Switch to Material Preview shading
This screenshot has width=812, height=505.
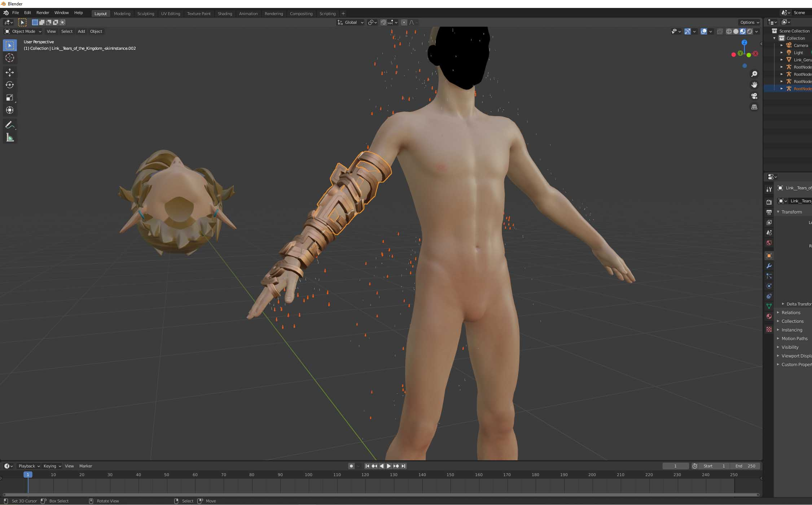tap(743, 31)
